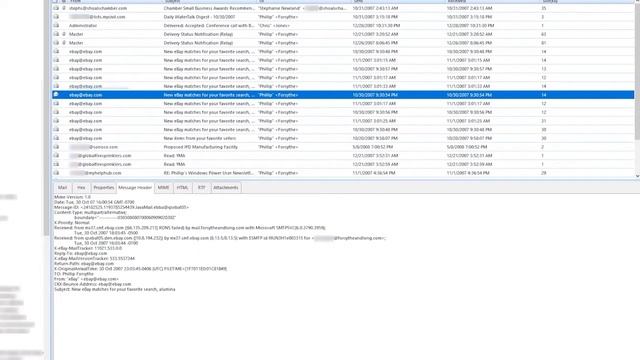Click envelope icon of Read: YMA row at 3:52:31 AM
Screen dimensions: 640x360
click(56, 156)
